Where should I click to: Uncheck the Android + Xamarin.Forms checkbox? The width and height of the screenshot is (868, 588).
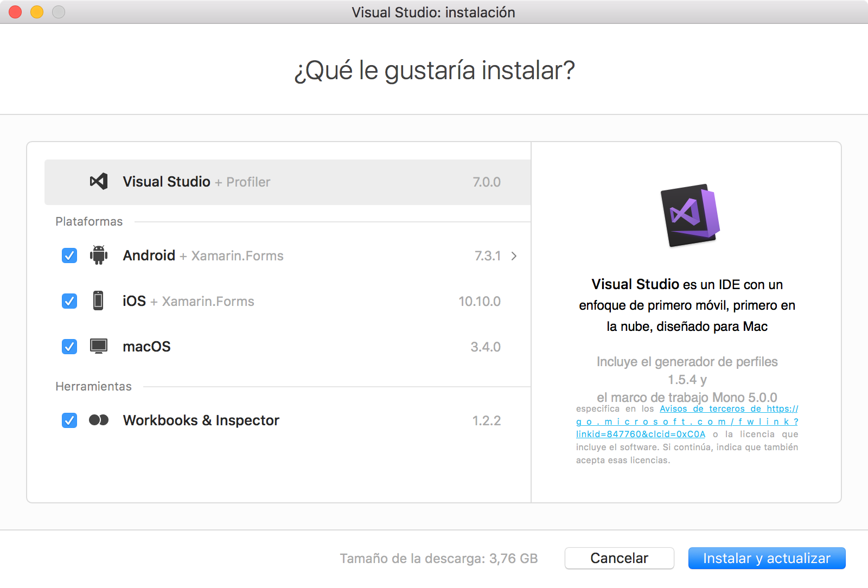pyautogui.click(x=69, y=255)
